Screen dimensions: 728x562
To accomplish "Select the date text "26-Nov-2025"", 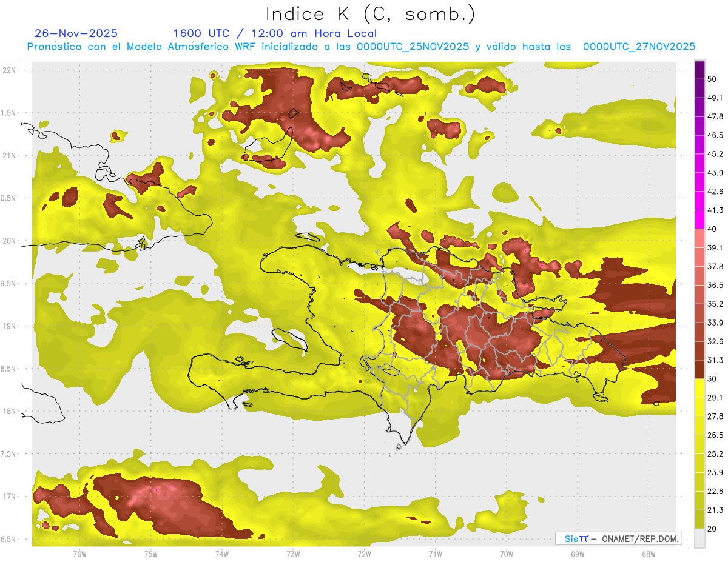I will [76, 33].
